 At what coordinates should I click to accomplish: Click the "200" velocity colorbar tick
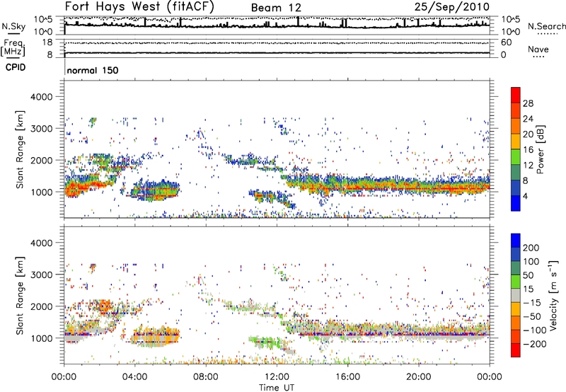tap(531, 248)
